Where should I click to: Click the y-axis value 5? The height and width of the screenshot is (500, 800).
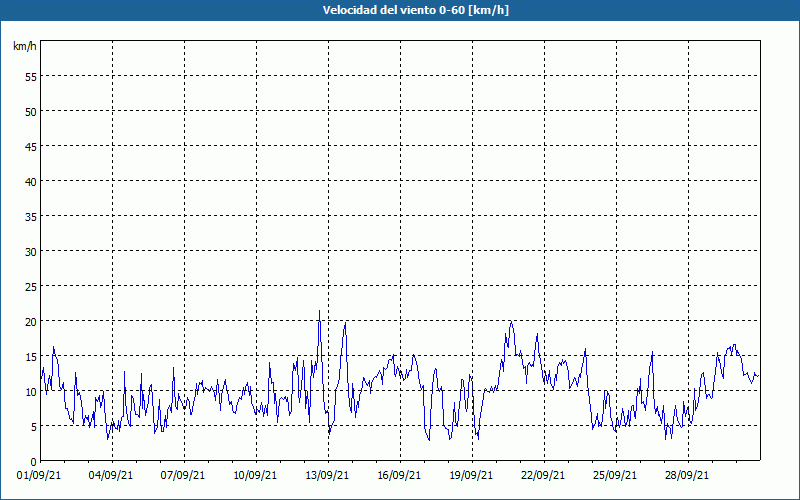coord(34,427)
